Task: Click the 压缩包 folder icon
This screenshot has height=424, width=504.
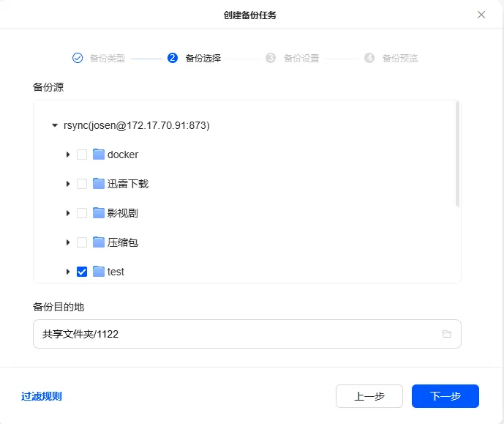Action: (x=99, y=242)
